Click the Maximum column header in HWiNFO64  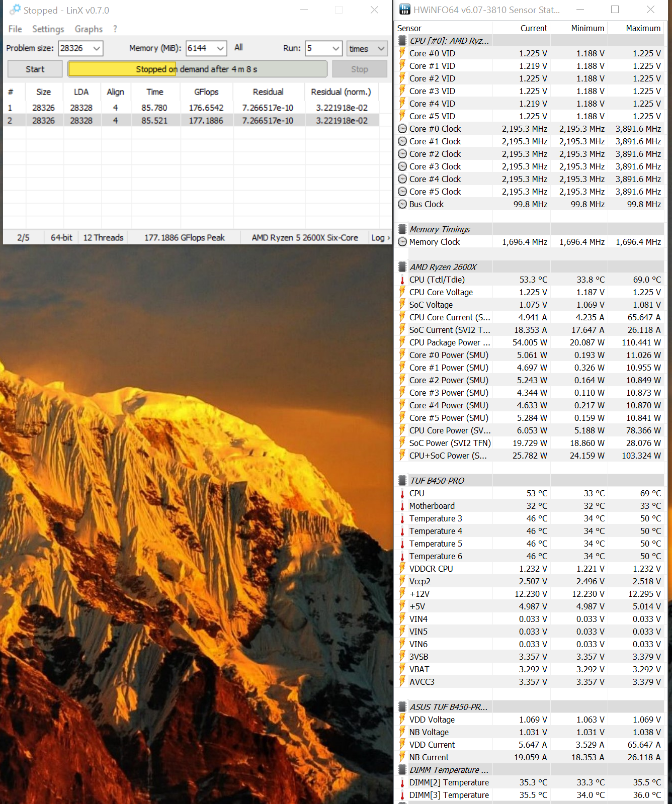coord(637,28)
